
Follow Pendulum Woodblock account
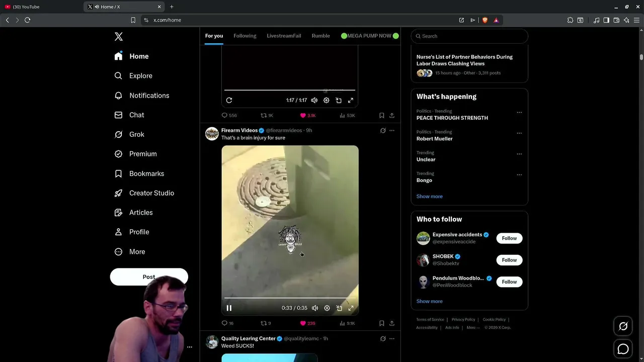(509, 282)
